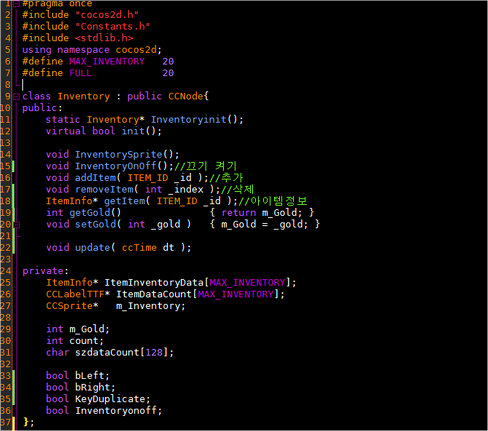Click the return keyword

point(239,213)
